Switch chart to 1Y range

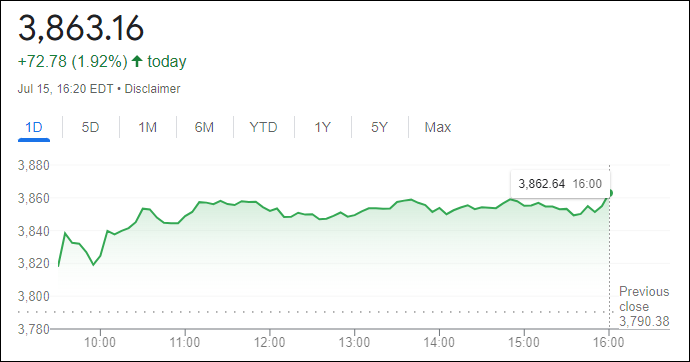point(322,128)
